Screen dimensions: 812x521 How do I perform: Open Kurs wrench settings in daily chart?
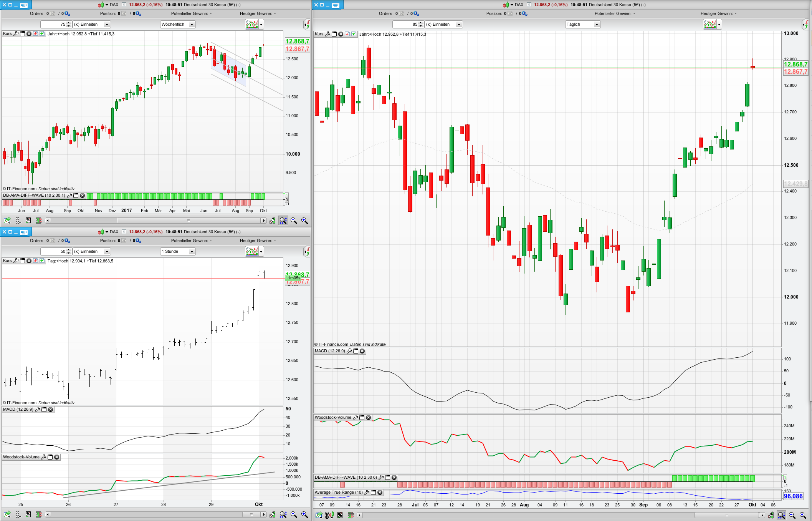coord(327,34)
